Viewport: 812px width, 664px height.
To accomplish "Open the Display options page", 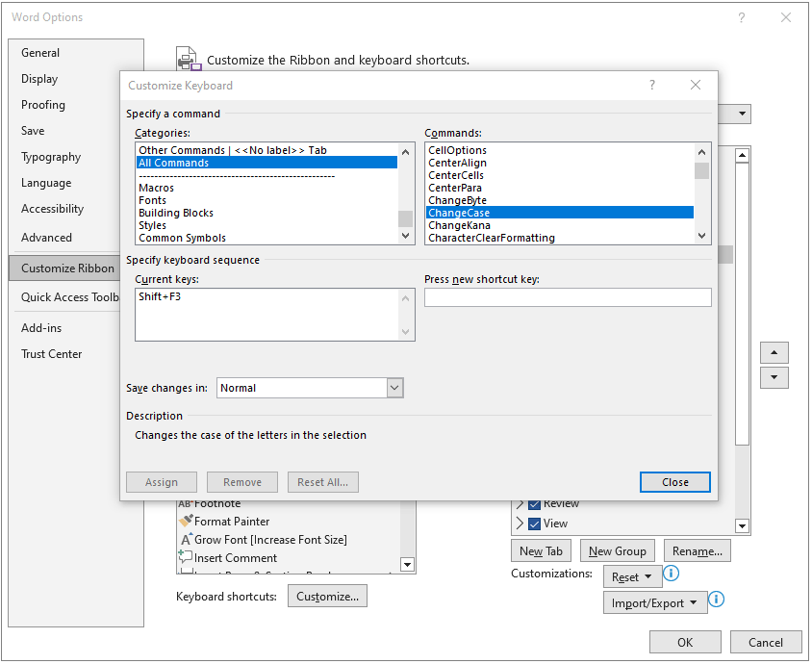I will [39, 79].
